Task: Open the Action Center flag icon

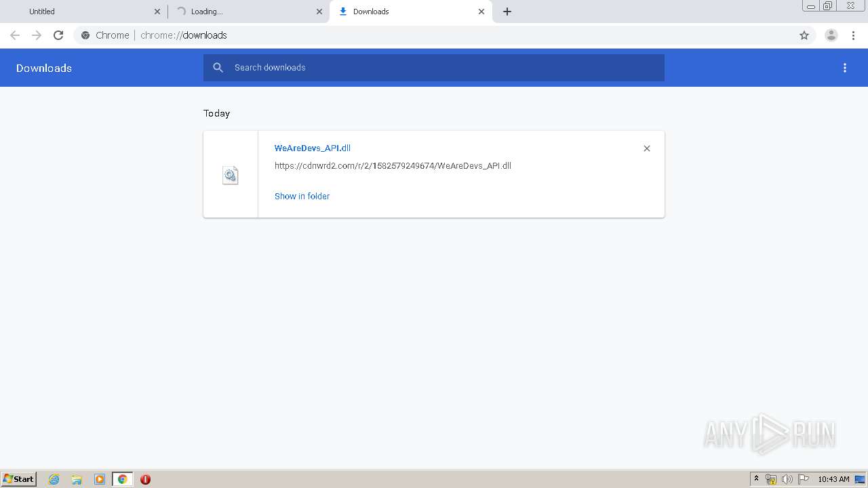Action: tap(804, 479)
